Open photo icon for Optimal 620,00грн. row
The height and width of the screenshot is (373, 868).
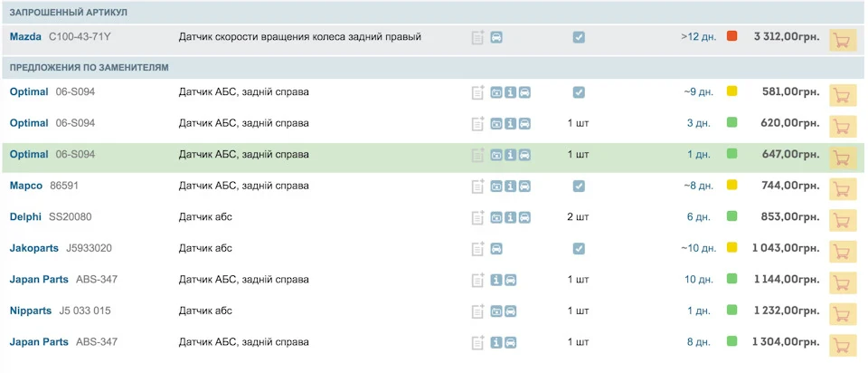496,124
